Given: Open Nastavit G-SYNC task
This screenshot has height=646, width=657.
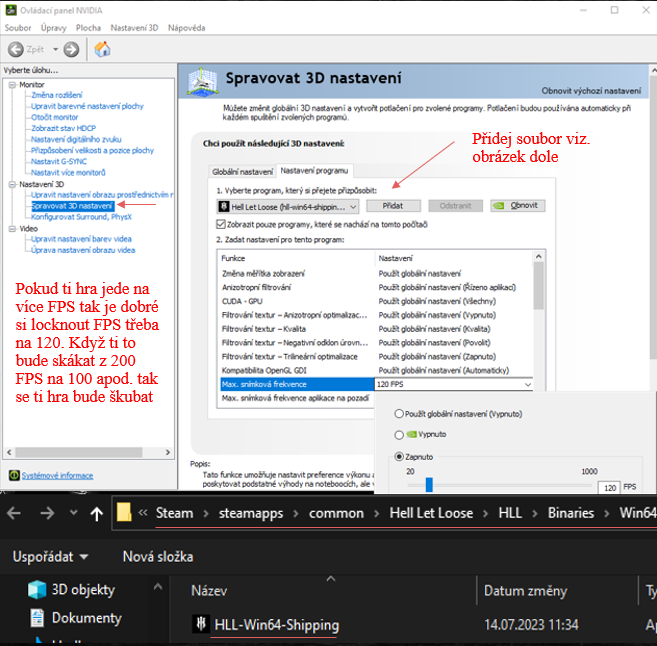Looking at the screenshot, I should point(59,161).
